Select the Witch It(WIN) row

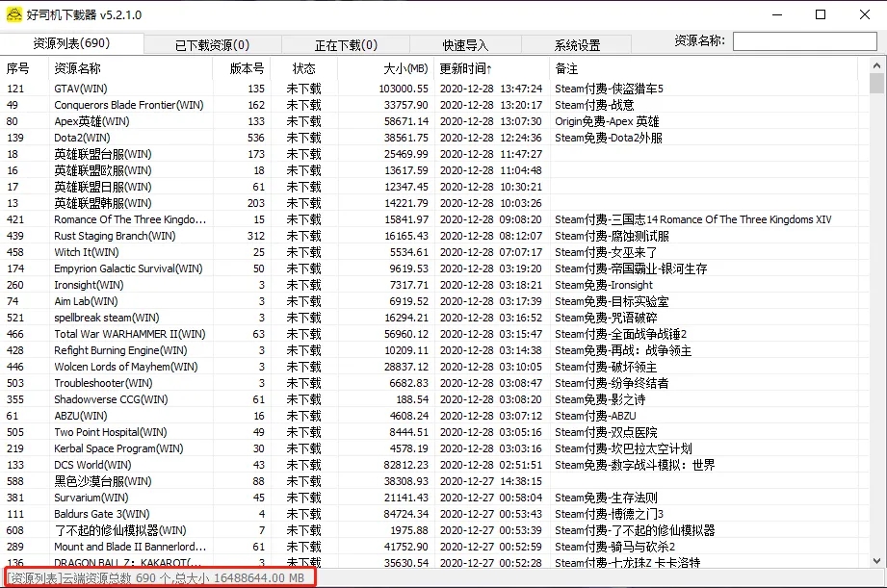point(434,253)
